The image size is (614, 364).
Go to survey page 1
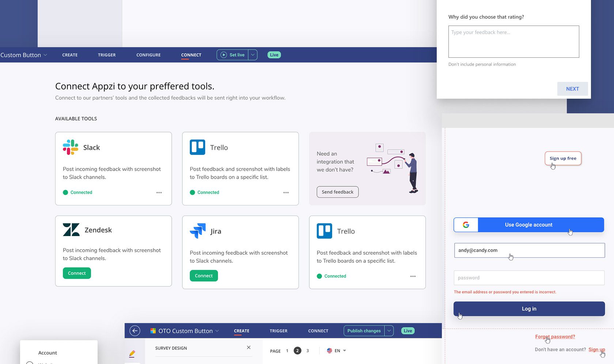[x=287, y=351]
